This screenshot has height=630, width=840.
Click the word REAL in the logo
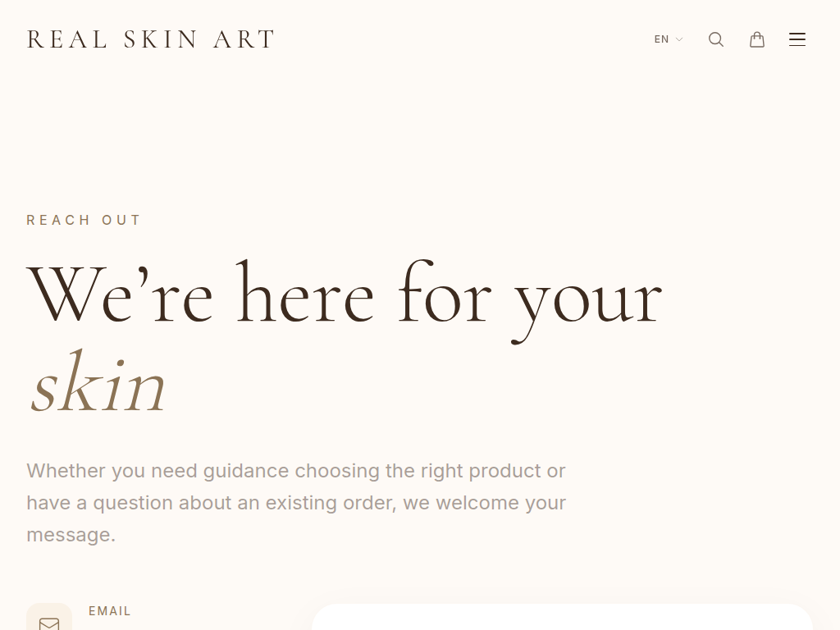tap(67, 39)
